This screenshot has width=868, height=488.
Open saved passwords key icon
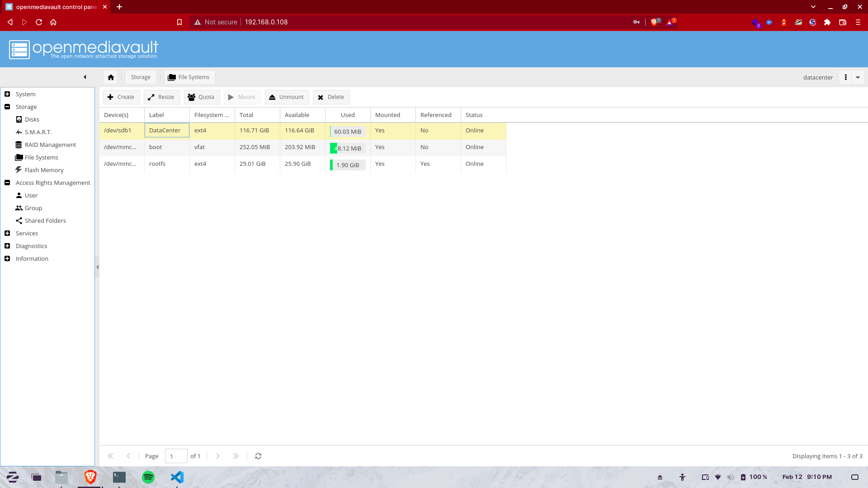[637, 22]
